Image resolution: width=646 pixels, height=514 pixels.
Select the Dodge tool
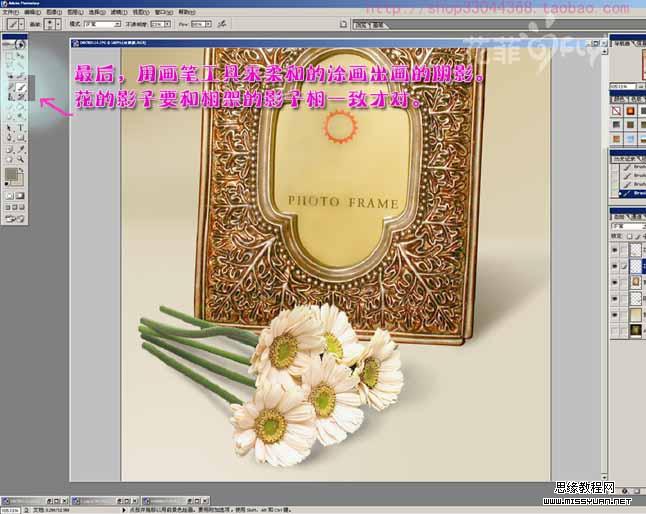[x=21, y=118]
